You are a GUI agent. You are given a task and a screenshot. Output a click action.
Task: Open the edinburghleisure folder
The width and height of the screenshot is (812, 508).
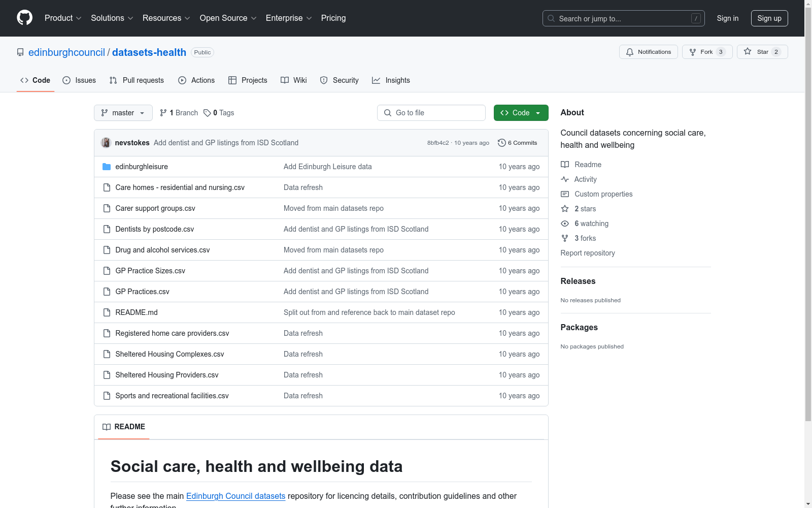pyautogui.click(x=142, y=167)
